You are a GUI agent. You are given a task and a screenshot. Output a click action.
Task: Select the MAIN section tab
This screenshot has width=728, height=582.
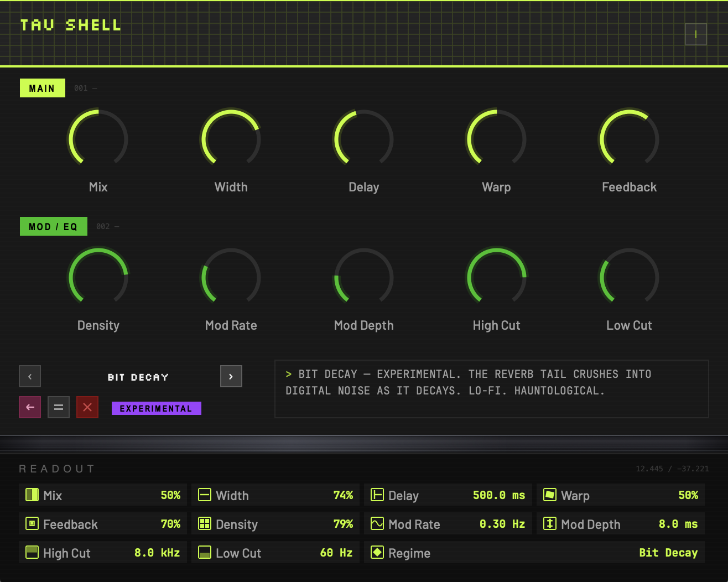43,88
